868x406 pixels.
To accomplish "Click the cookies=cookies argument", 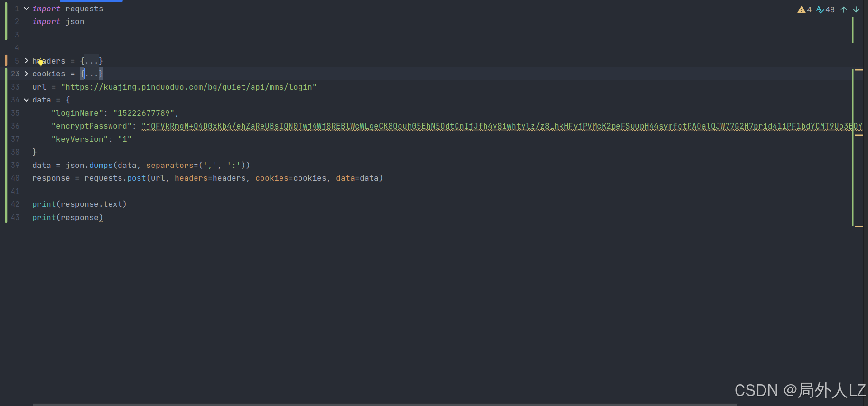I will click(x=291, y=178).
